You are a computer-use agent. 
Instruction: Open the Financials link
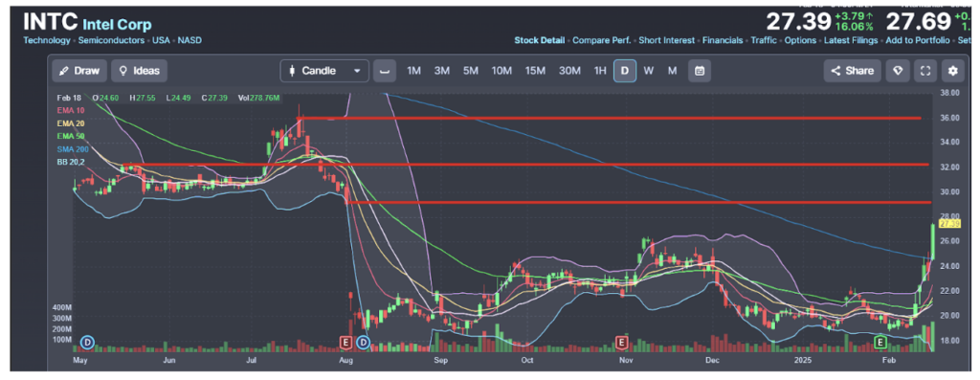723,40
